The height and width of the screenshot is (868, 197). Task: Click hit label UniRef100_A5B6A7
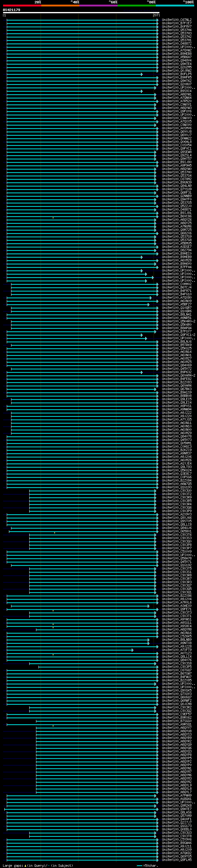176,57
